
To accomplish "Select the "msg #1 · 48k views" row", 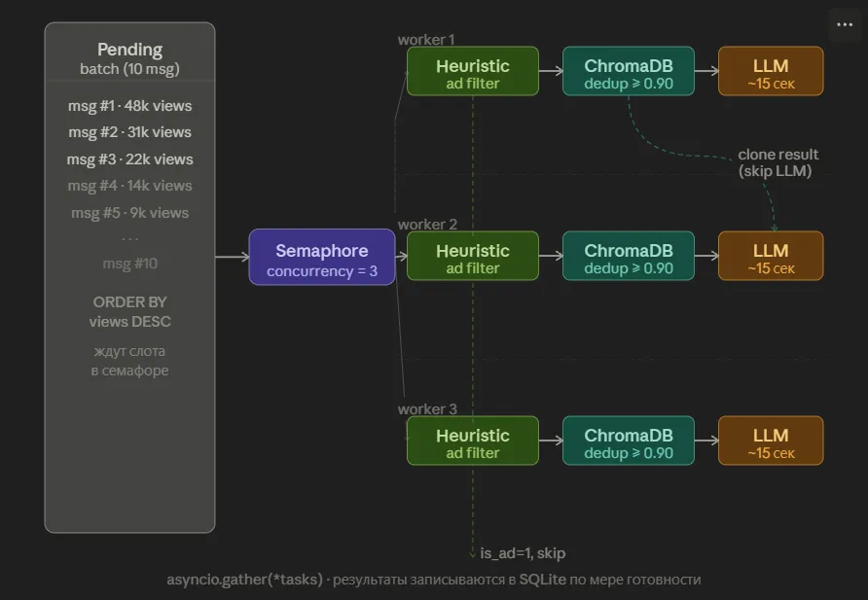I will point(130,106).
